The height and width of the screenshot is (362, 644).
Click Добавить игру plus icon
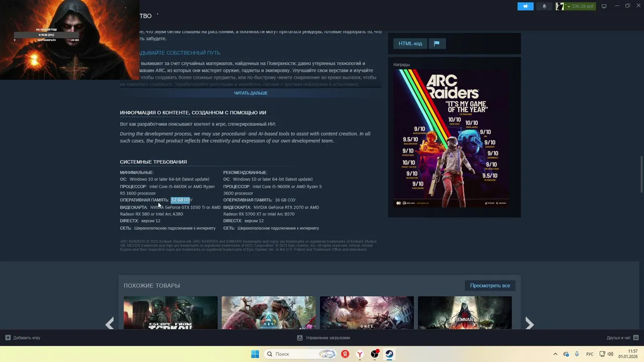point(8,338)
